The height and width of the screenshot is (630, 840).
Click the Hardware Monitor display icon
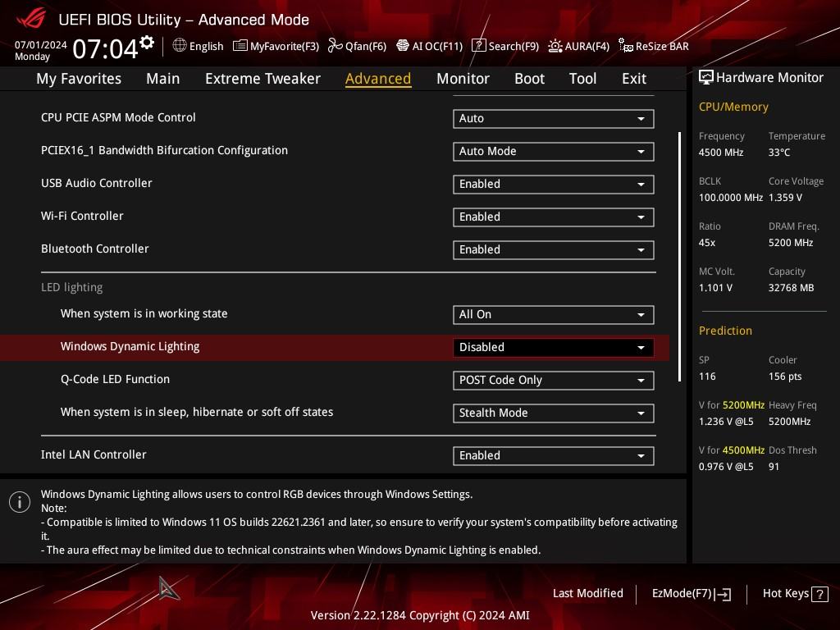coord(706,77)
